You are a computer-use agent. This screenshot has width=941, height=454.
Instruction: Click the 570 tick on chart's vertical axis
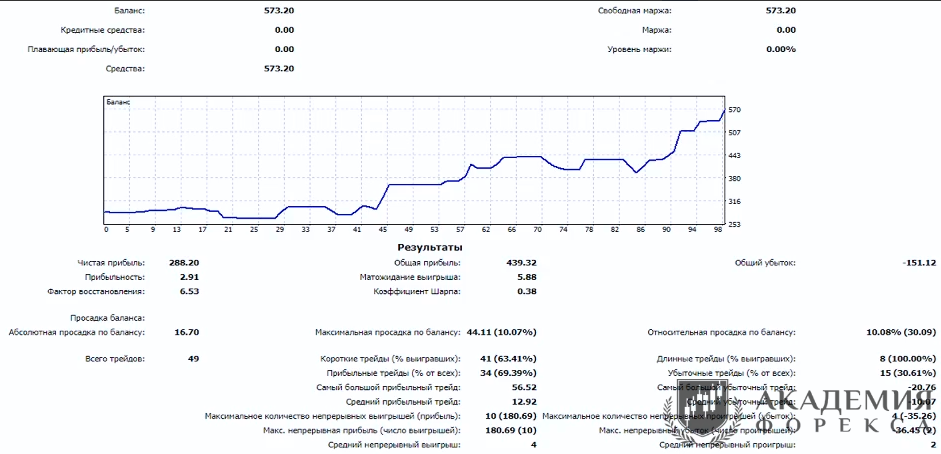click(x=734, y=110)
